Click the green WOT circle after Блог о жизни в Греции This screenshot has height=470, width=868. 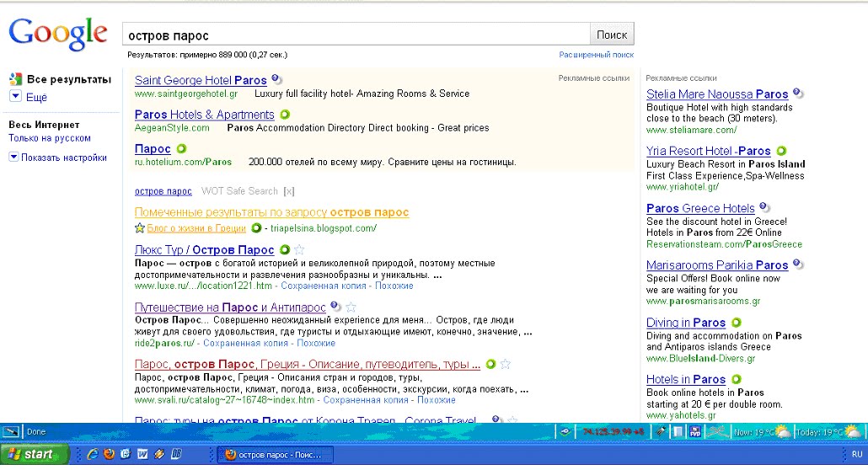point(256,227)
